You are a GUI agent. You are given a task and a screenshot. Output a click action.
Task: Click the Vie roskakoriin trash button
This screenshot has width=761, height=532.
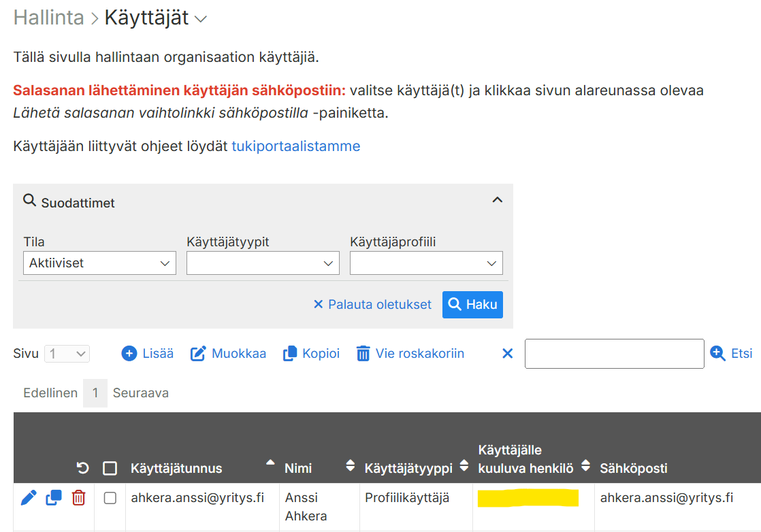[x=410, y=354]
